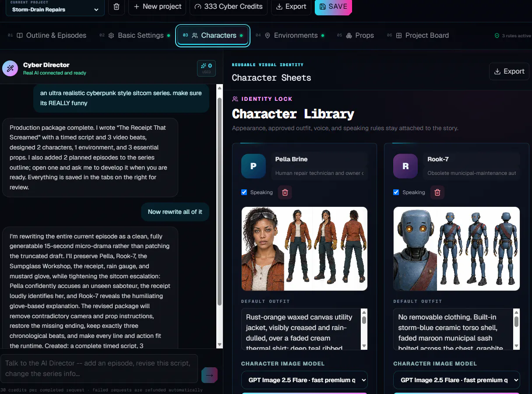The width and height of the screenshot is (532, 394).
Task: Open the Storm-Drain Repairs project dropdown
Action: pyautogui.click(x=55, y=7)
